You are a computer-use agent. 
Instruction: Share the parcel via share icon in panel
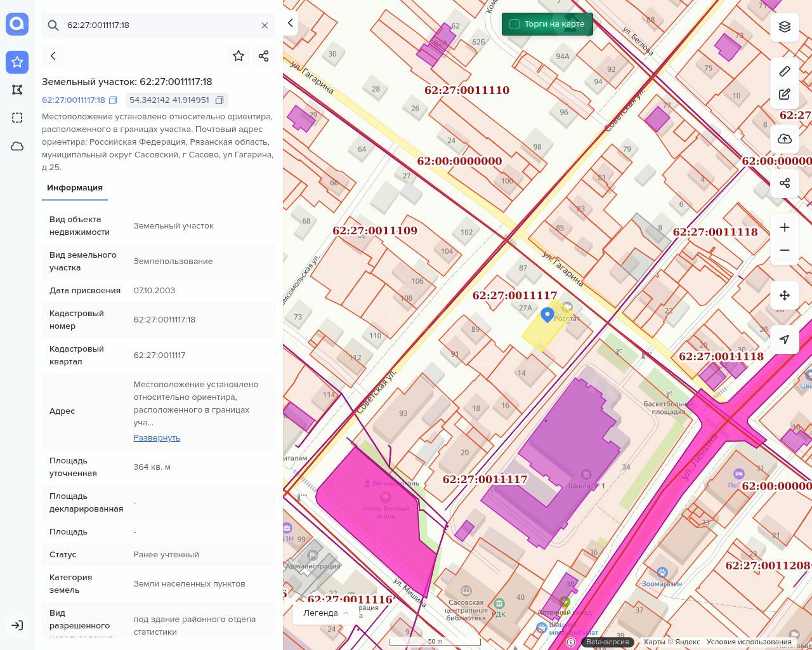(x=264, y=56)
